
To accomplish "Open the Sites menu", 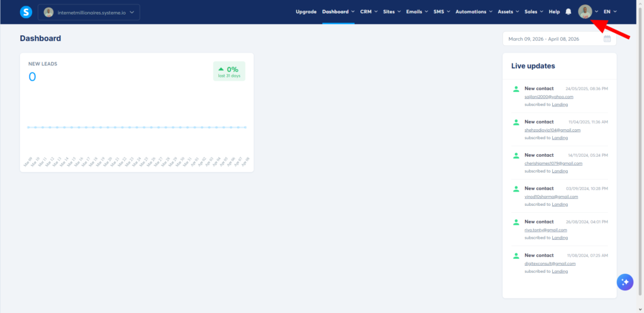I will click(392, 12).
